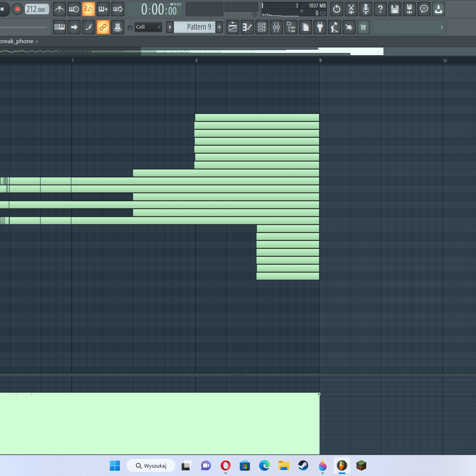Open the Cell snap dropdown
The width and height of the screenshot is (476, 476).
click(148, 27)
